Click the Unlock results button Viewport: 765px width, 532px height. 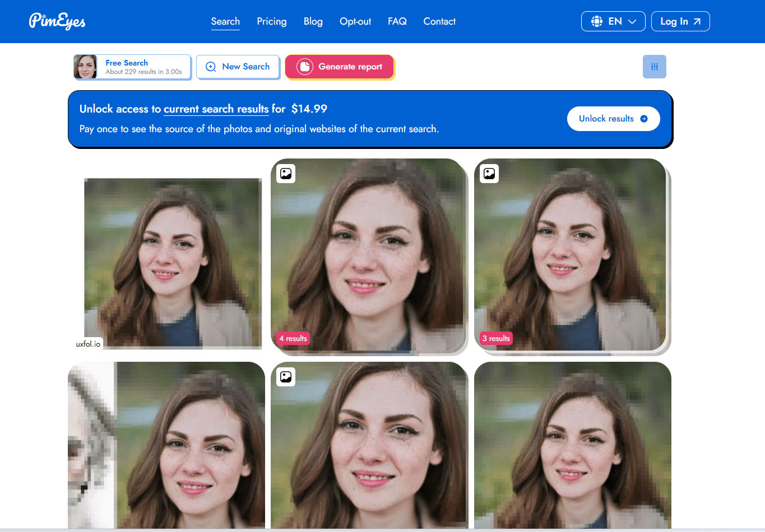click(613, 119)
